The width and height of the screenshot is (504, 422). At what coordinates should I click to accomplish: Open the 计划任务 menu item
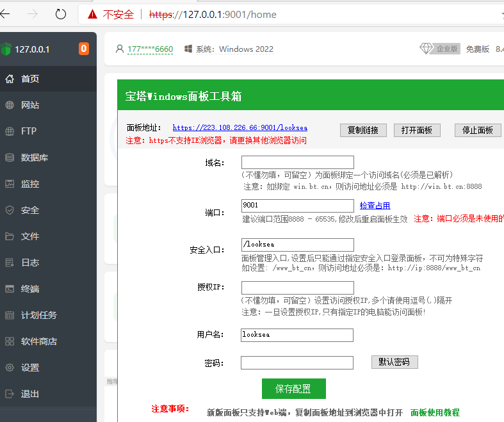[38, 315]
